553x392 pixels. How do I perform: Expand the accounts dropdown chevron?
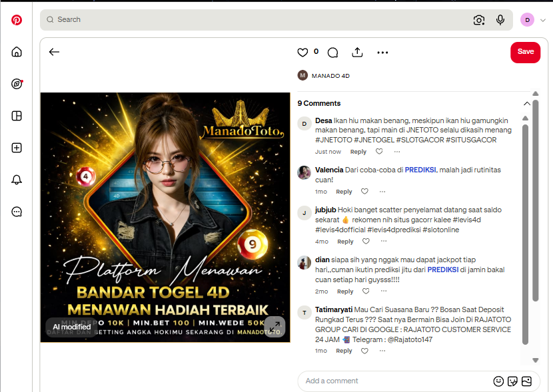(543, 20)
